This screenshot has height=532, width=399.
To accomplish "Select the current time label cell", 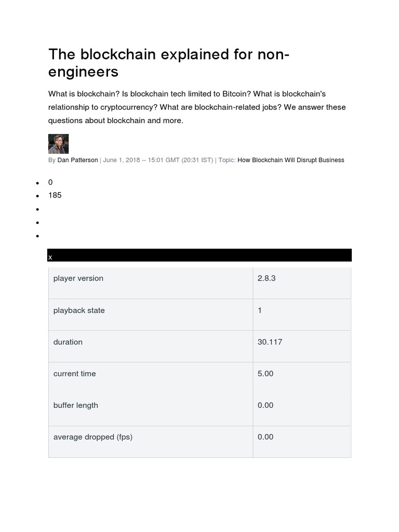I will tap(75, 374).
